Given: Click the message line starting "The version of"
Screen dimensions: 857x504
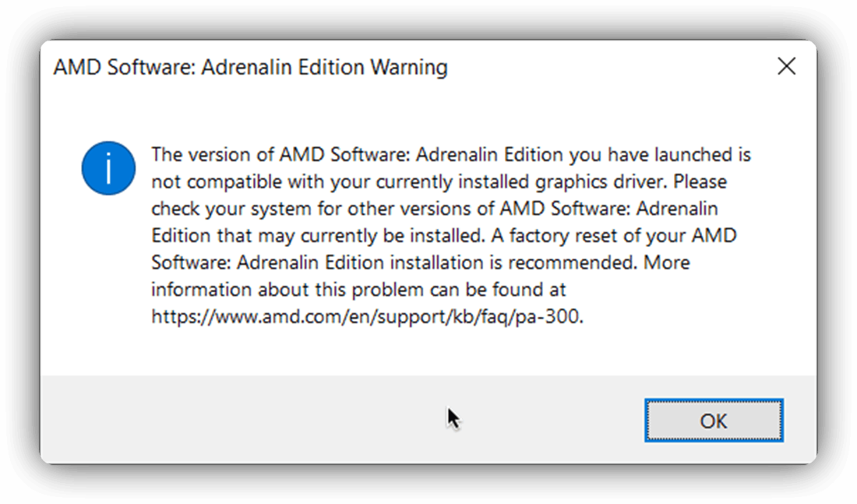Looking at the screenshot, I should click(451, 155).
